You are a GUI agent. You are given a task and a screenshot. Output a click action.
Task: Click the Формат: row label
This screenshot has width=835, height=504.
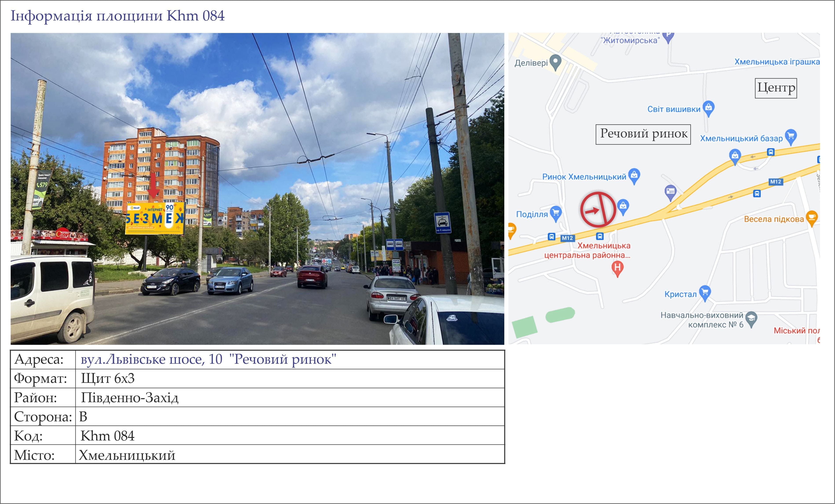click(x=40, y=379)
